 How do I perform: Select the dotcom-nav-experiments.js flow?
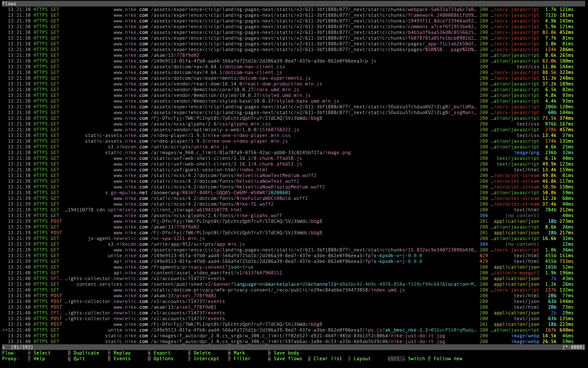294,78
